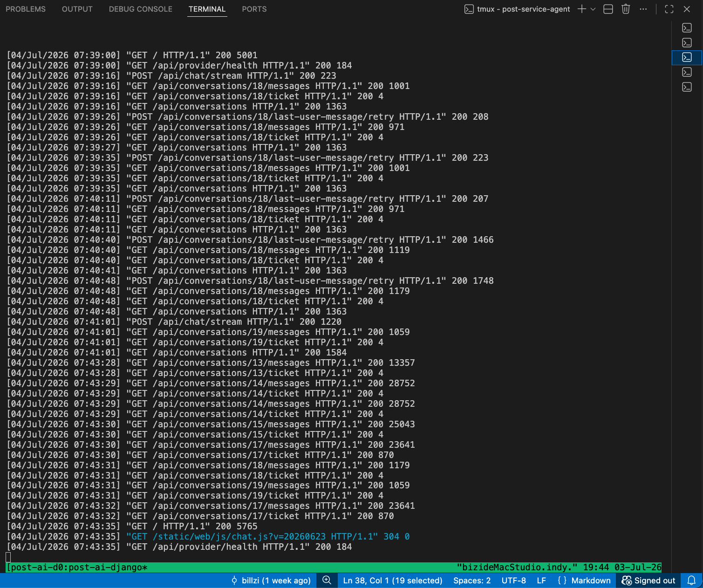Viewport: 703px width, 588px height.
Task: Click the tmux - post-service-agent terminal label
Action: click(x=517, y=9)
